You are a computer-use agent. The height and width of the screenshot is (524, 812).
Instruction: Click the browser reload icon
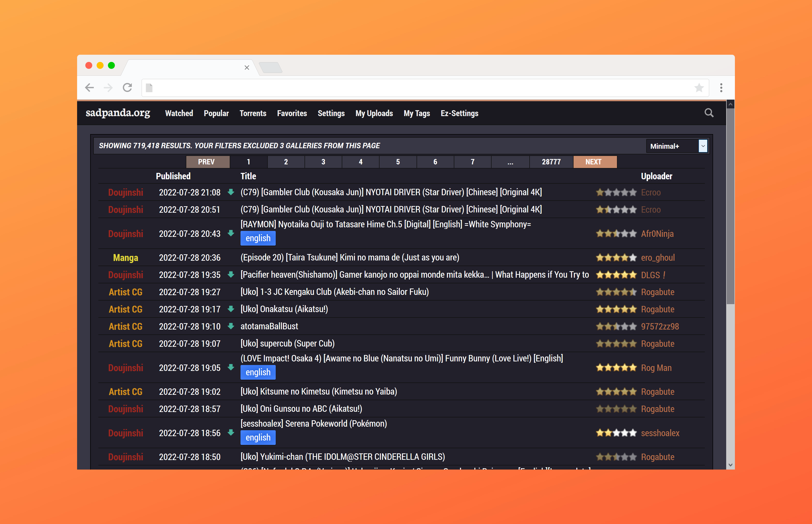127,88
